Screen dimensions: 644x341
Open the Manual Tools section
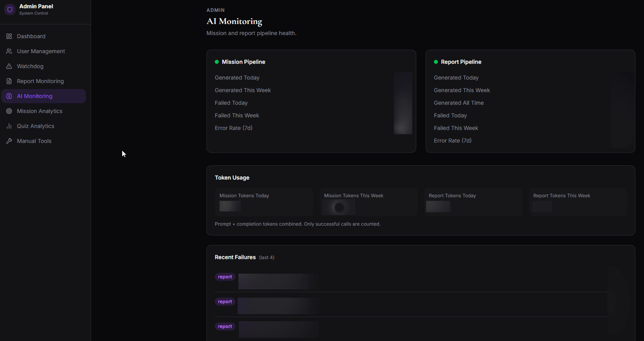coord(44,141)
